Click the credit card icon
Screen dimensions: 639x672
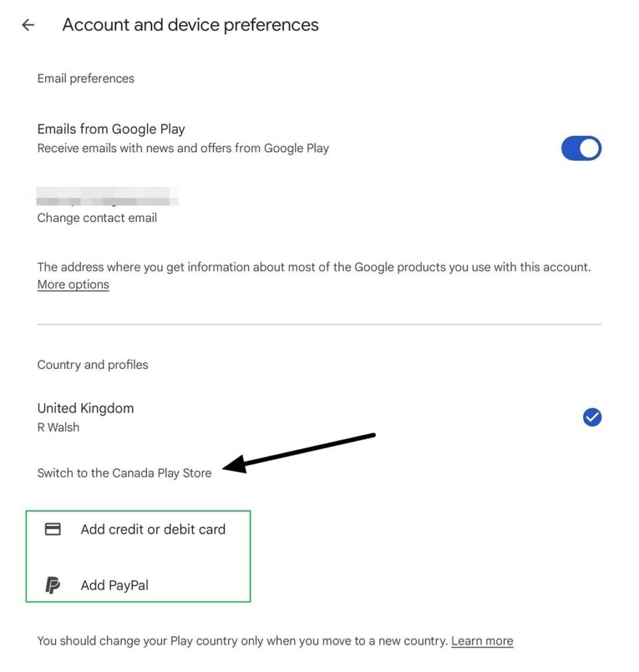tap(52, 530)
